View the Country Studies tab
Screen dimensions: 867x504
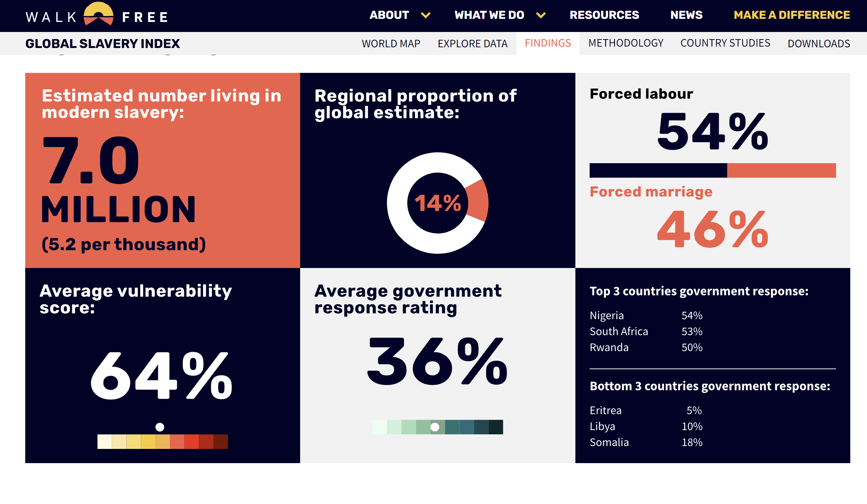coord(725,43)
